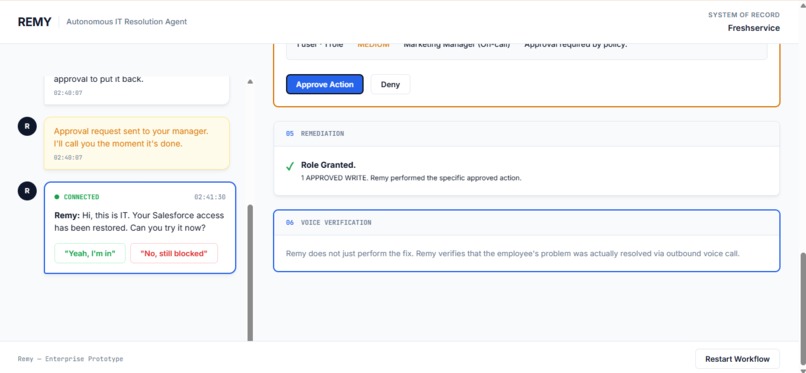This screenshot has height=373, width=806.
Task: Click the chat scroll-up arrow
Action: coord(250,82)
